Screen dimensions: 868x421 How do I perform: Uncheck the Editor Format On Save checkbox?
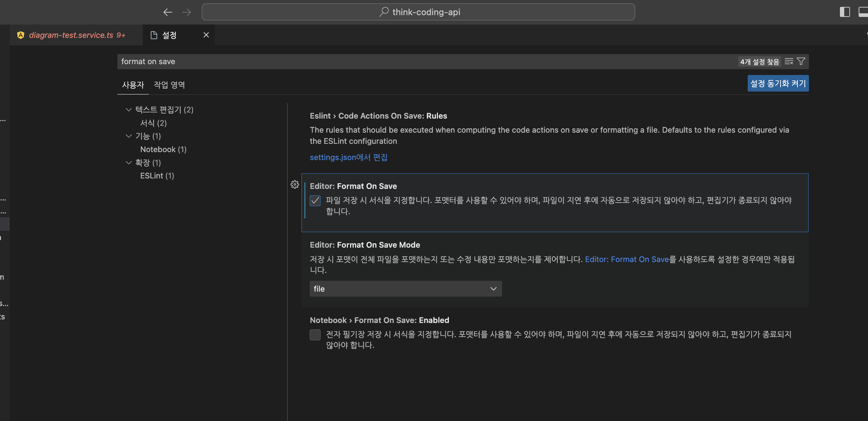point(315,201)
